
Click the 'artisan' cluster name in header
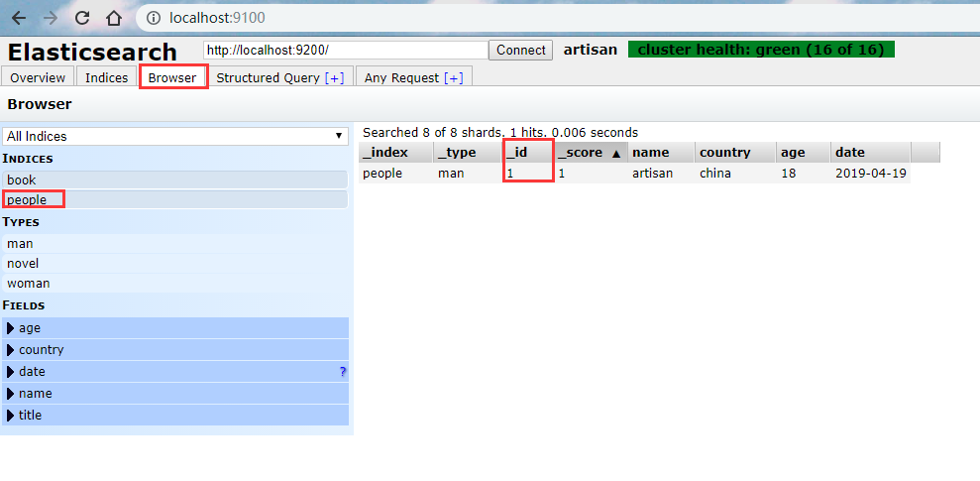pos(590,50)
